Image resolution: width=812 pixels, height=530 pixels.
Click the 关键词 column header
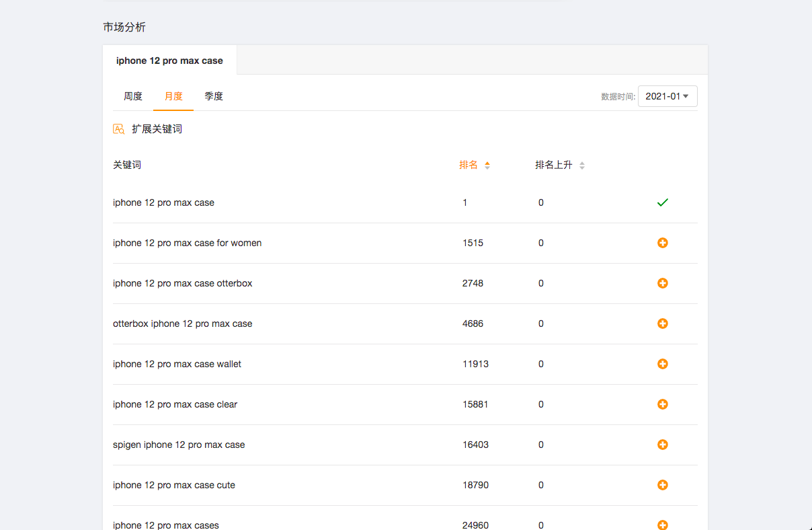point(127,165)
